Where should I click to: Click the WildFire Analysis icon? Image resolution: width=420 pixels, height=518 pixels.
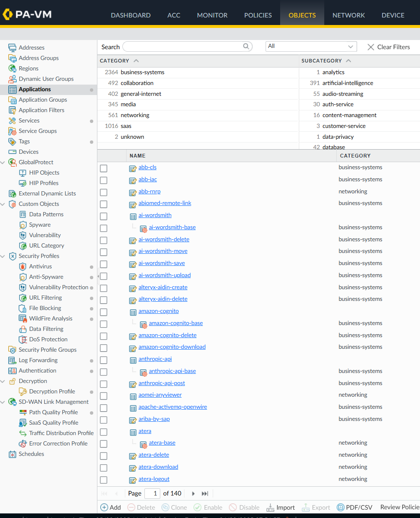(23, 319)
